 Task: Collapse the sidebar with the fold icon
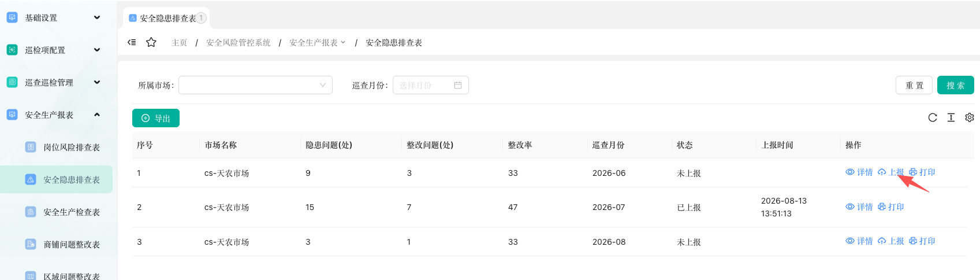tap(132, 42)
